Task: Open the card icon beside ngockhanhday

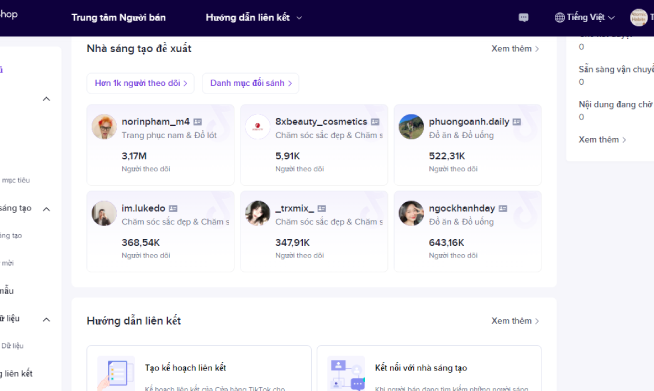Action: (503, 208)
